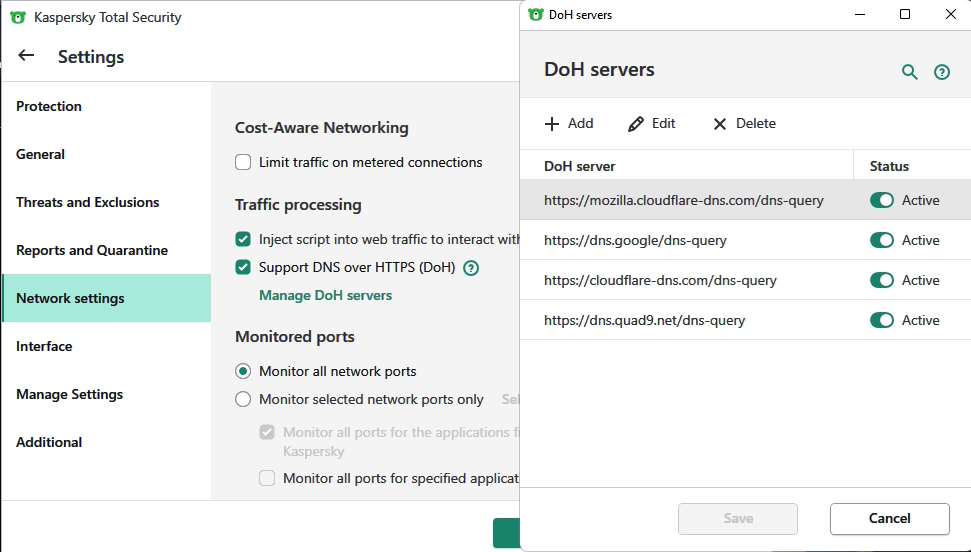Click the Delete X icon

tap(720, 124)
